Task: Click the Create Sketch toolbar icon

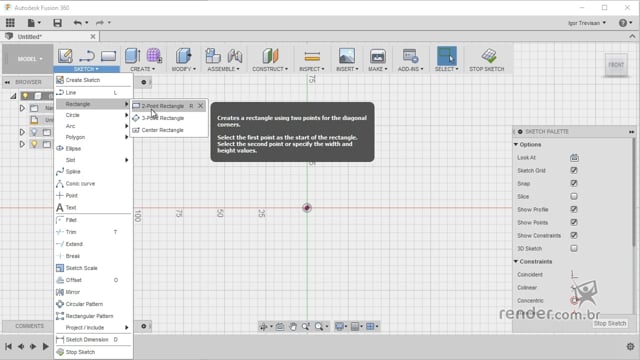Action: tap(65, 56)
